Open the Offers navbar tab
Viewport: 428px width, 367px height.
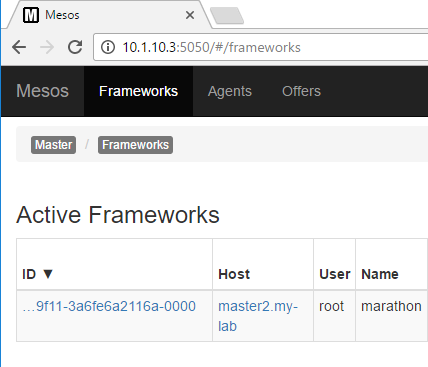click(x=301, y=91)
